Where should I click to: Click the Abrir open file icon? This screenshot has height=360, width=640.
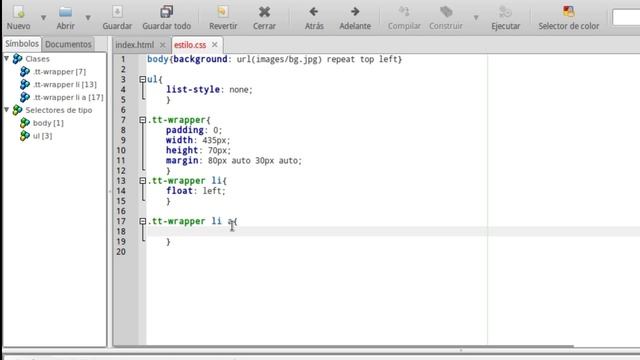tap(65, 11)
